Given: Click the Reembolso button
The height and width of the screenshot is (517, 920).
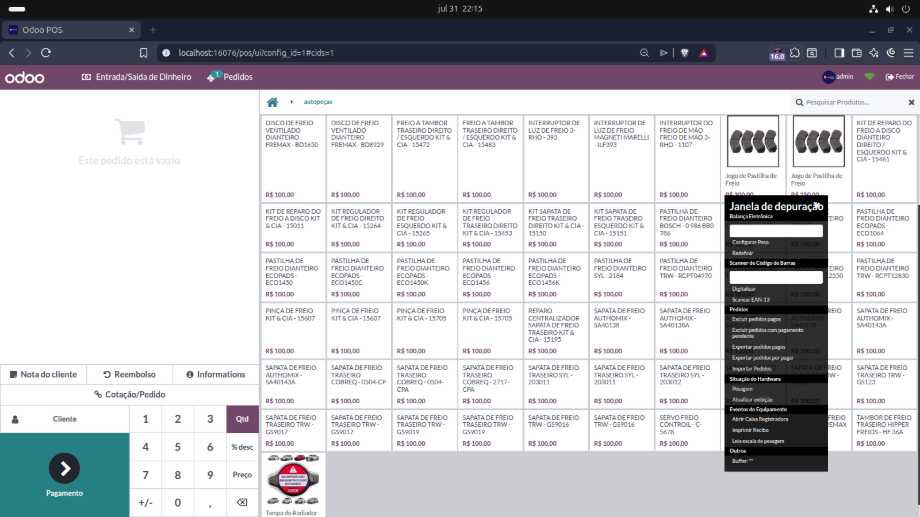Looking at the screenshot, I should pos(130,374).
